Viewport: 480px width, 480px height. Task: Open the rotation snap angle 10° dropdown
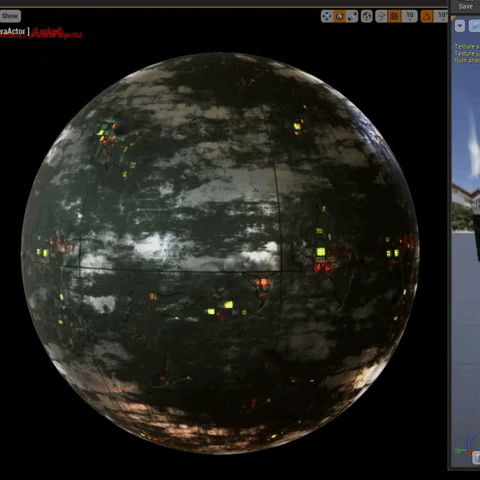click(441, 16)
